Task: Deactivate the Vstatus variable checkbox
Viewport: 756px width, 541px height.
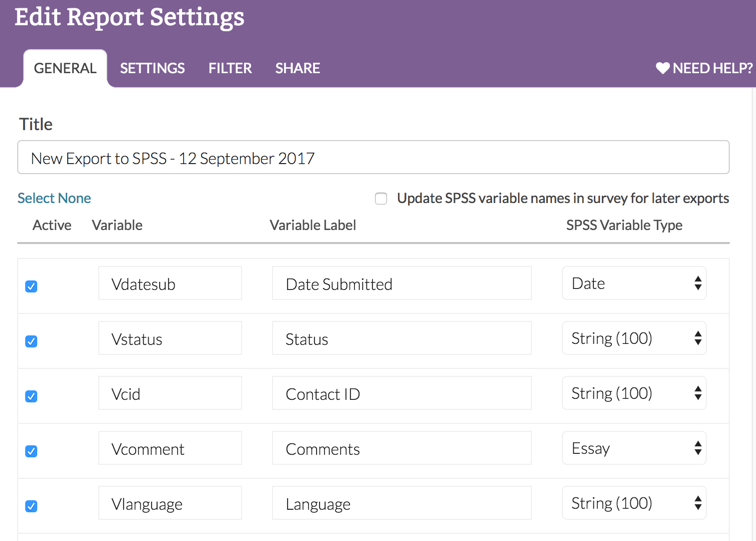Action: click(31, 341)
